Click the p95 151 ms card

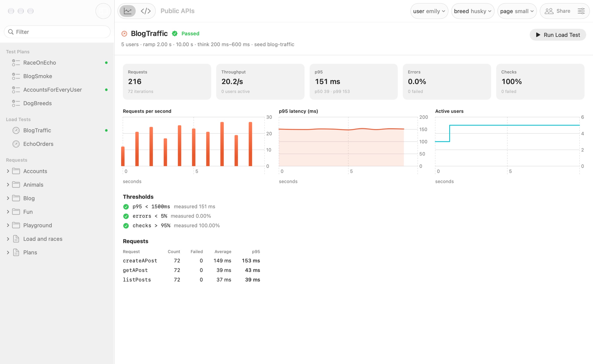click(354, 82)
